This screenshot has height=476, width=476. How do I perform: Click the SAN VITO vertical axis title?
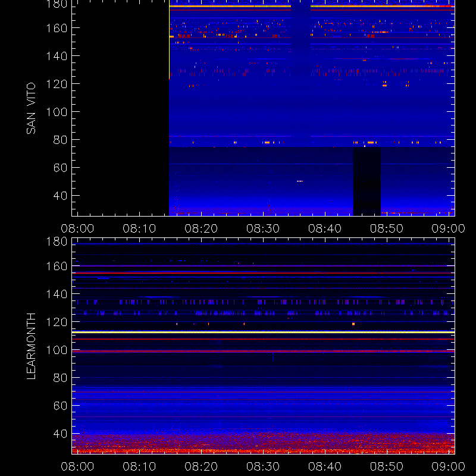pyautogui.click(x=31, y=108)
